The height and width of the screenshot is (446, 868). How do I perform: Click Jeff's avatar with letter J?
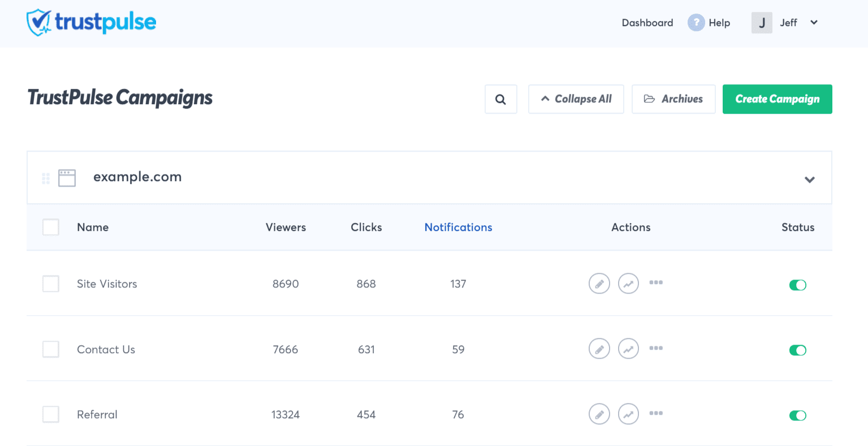point(762,23)
